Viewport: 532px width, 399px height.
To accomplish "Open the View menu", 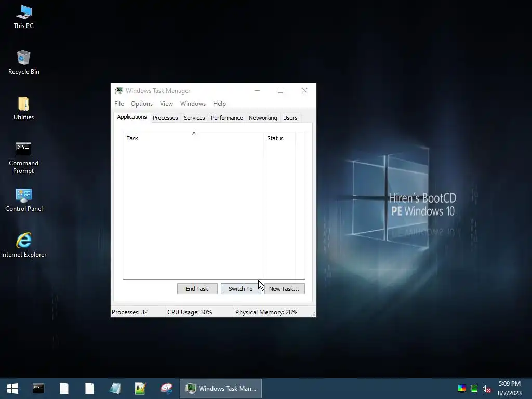I will 166,104.
